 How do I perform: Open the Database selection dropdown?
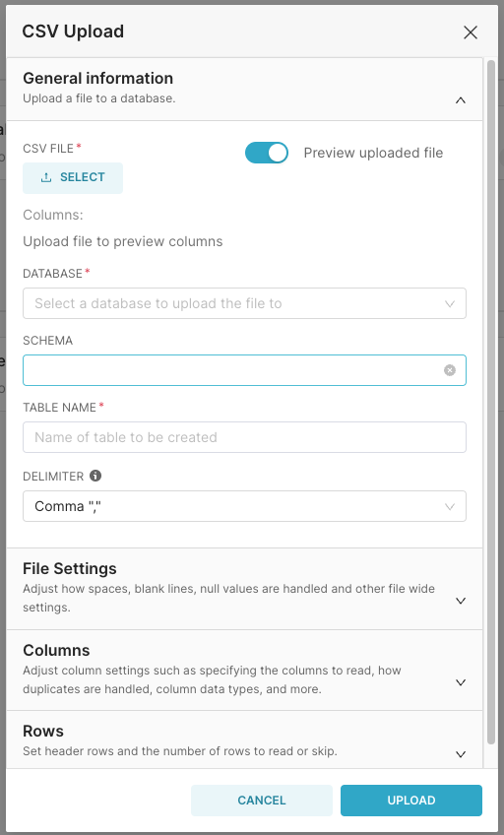coord(244,303)
